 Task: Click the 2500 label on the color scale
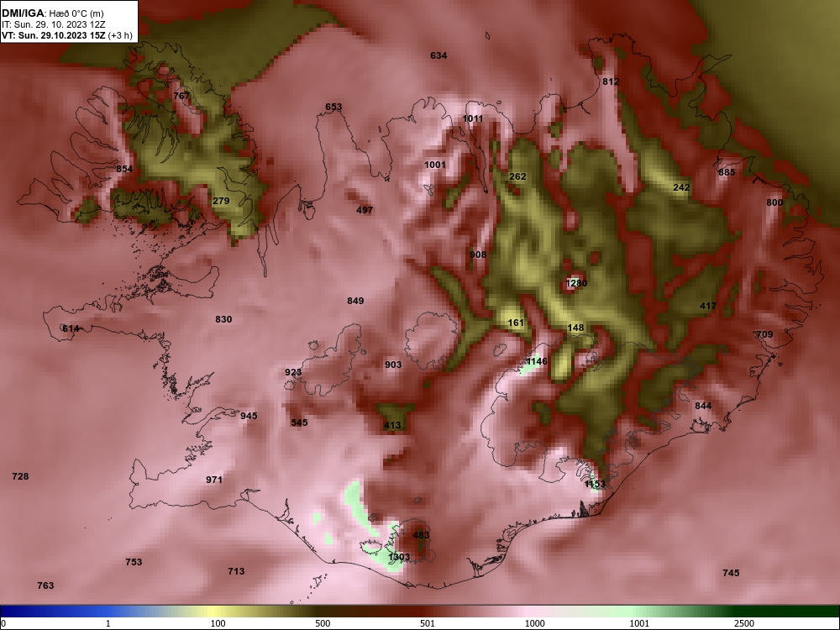[744, 623]
